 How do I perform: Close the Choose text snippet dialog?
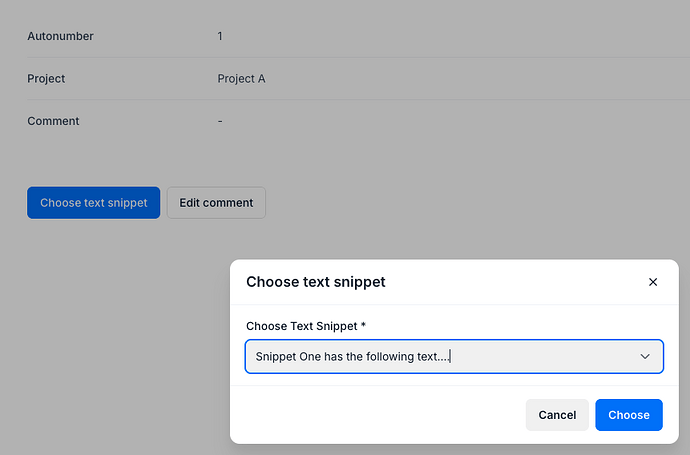[x=653, y=282]
